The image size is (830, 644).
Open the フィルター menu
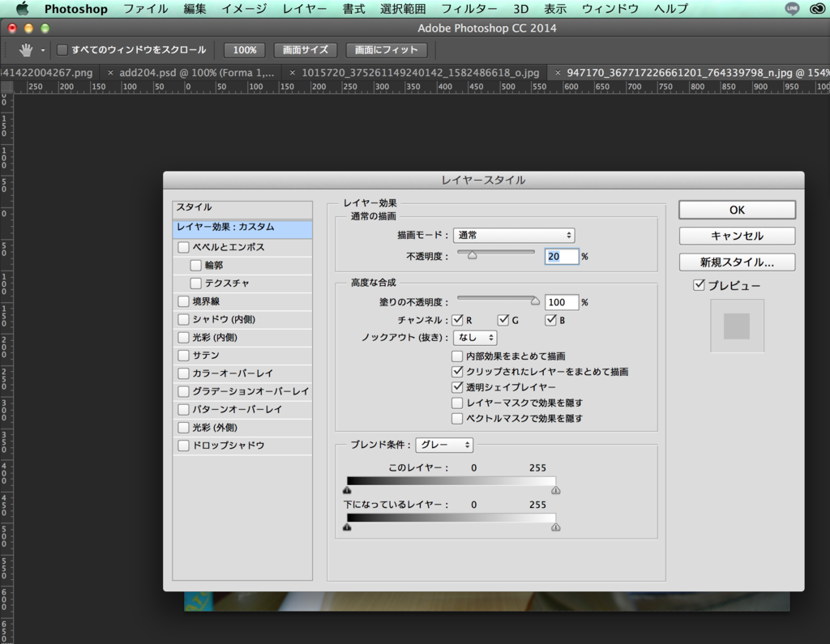[x=469, y=8]
